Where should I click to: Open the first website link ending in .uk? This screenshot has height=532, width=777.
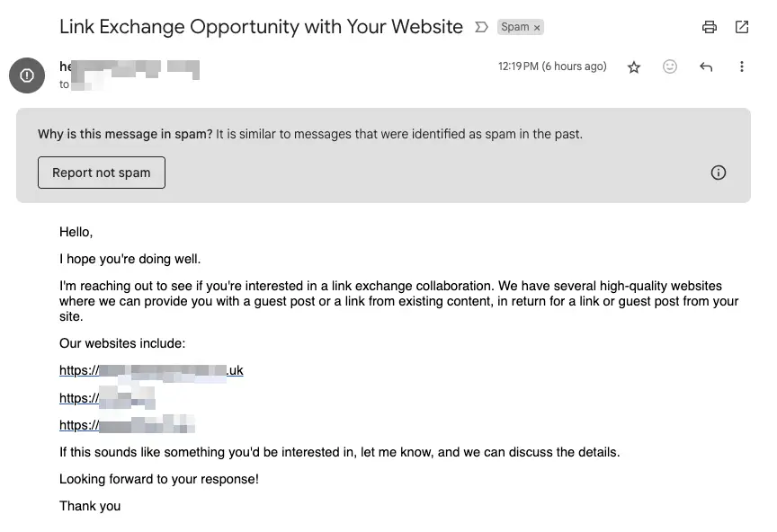(x=151, y=370)
